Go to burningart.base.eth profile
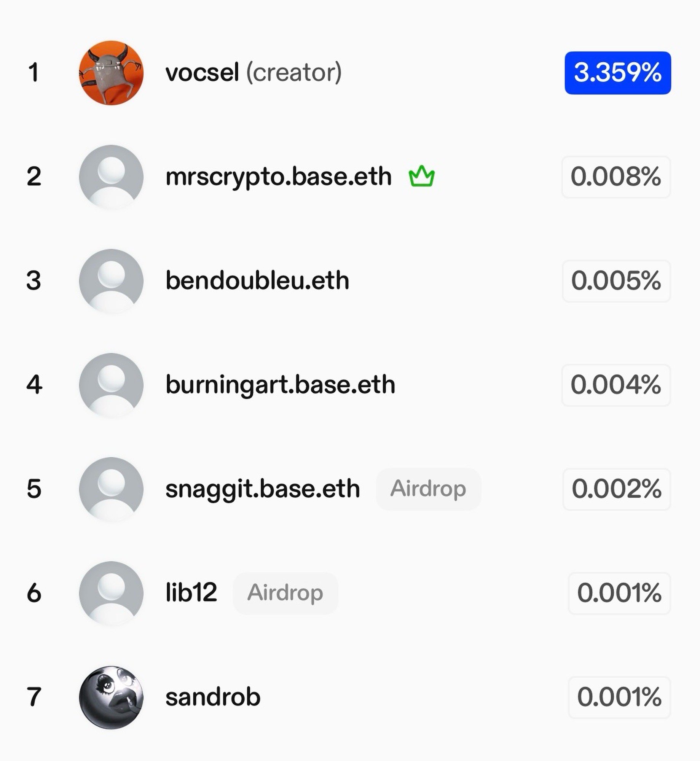This screenshot has width=700, height=761. pyautogui.click(x=280, y=385)
